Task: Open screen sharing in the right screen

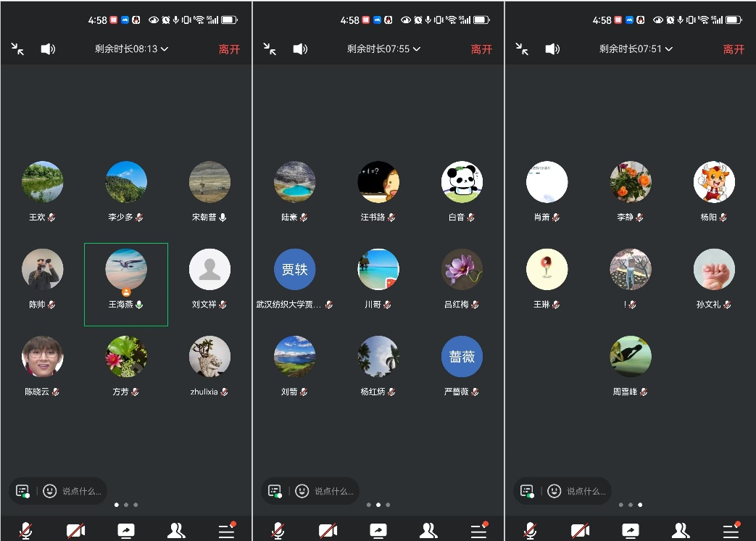Action: (x=631, y=531)
